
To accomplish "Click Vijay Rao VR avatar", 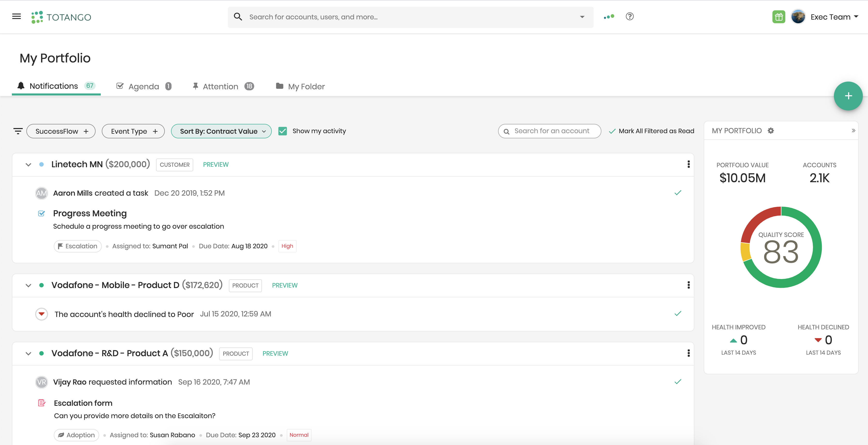I will (41, 382).
